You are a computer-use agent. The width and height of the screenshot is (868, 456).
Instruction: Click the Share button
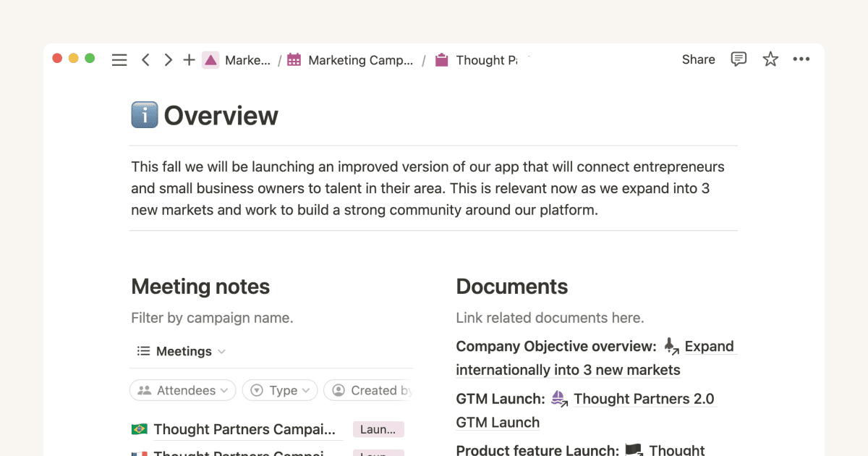pyautogui.click(x=697, y=59)
